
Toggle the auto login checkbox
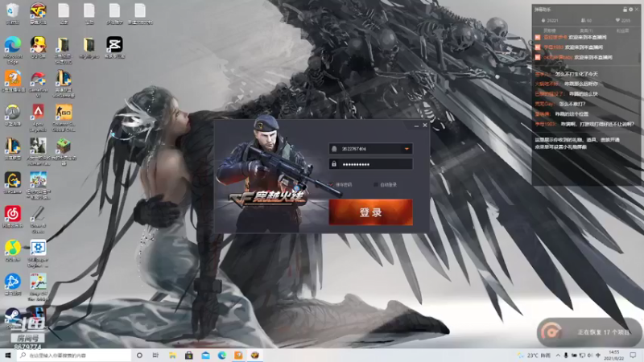[x=375, y=185]
